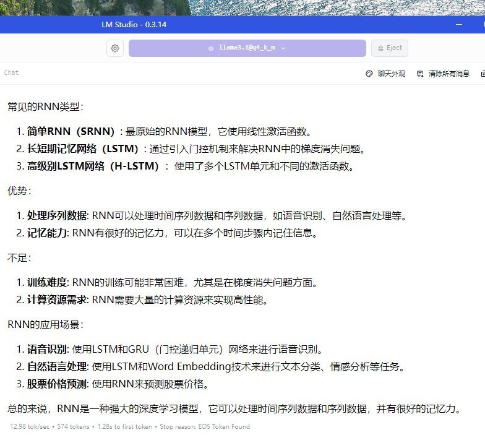Click list item 长短期记忆网络（LSTM）

pos(192,149)
